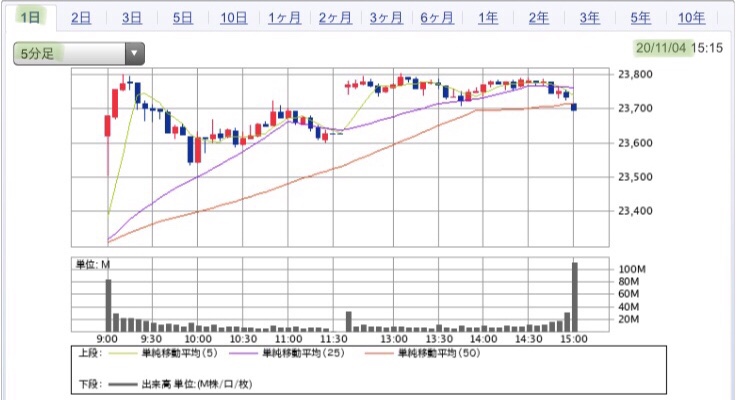Click the last candlestick at 15:00
Screen dimensions: 749x400
574,107
